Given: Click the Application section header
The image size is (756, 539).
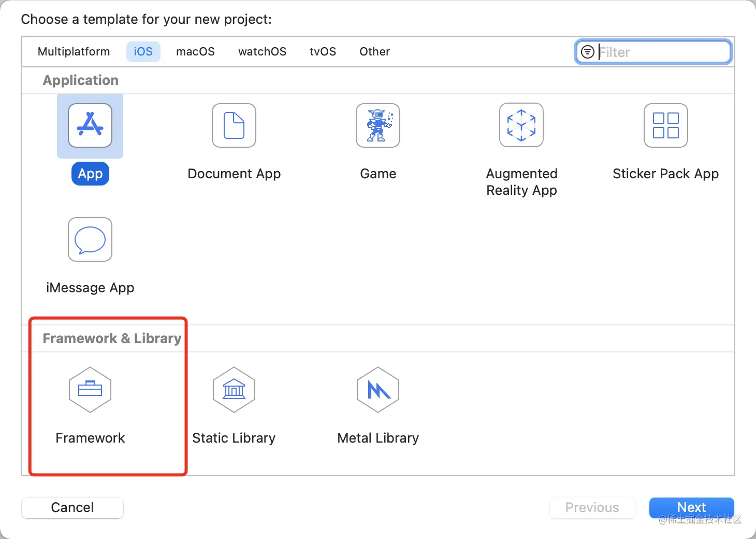Looking at the screenshot, I should coord(81,80).
